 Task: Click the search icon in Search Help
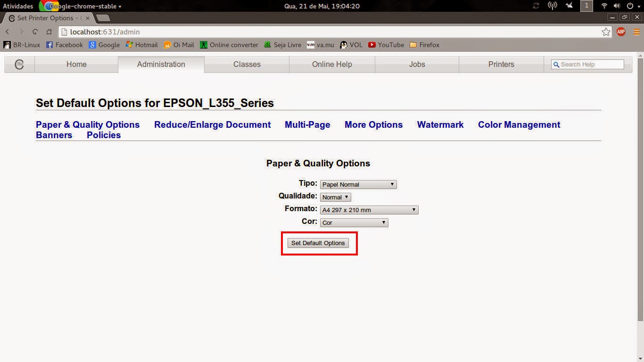[x=556, y=64]
